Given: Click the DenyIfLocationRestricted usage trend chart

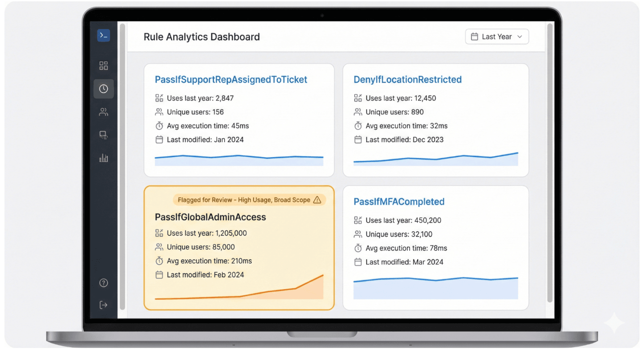Looking at the screenshot, I should [x=436, y=159].
